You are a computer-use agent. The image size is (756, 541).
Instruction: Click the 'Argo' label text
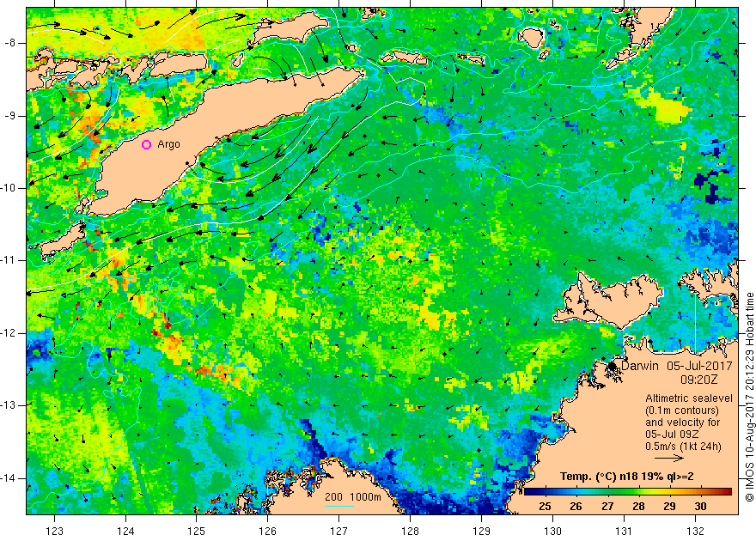168,144
